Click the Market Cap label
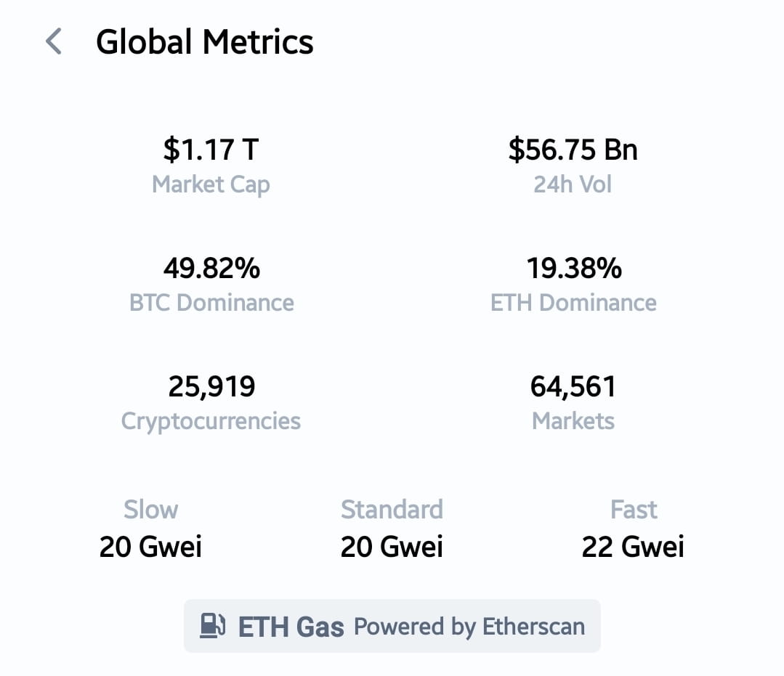Screen dimensions: 784x676 click(211, 184)
